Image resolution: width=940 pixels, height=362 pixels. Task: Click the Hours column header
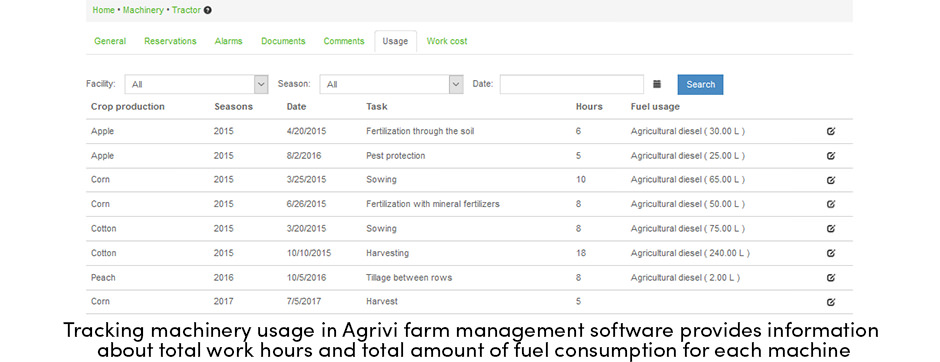click(x=589, y=107)
